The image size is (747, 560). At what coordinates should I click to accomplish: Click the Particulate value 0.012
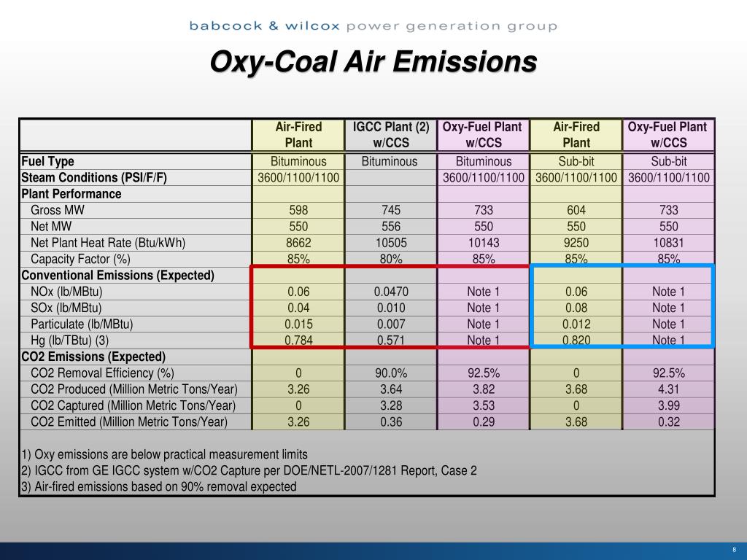pyautogui.click(x=576, y=324)
